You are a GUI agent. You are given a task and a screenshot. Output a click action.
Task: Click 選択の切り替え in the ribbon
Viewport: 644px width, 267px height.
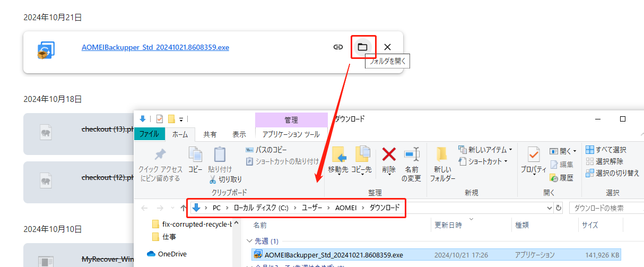(x=612, y=173)
